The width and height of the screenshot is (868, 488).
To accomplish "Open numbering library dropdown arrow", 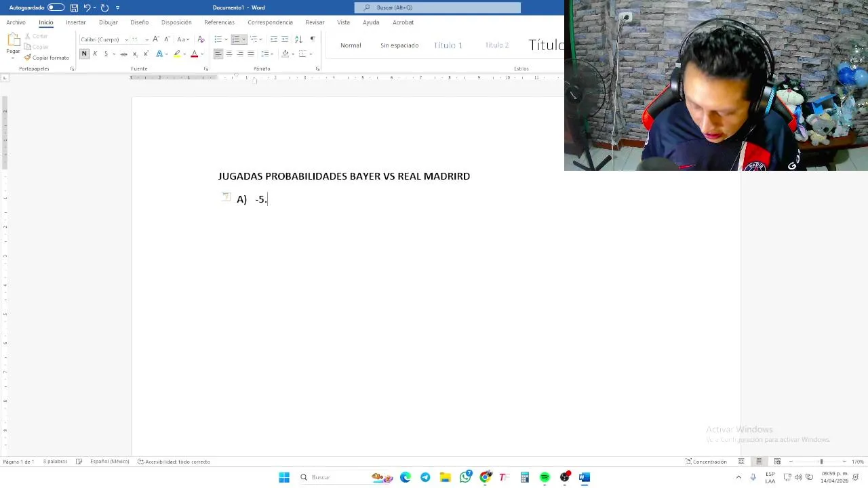I will click(244, 39).
